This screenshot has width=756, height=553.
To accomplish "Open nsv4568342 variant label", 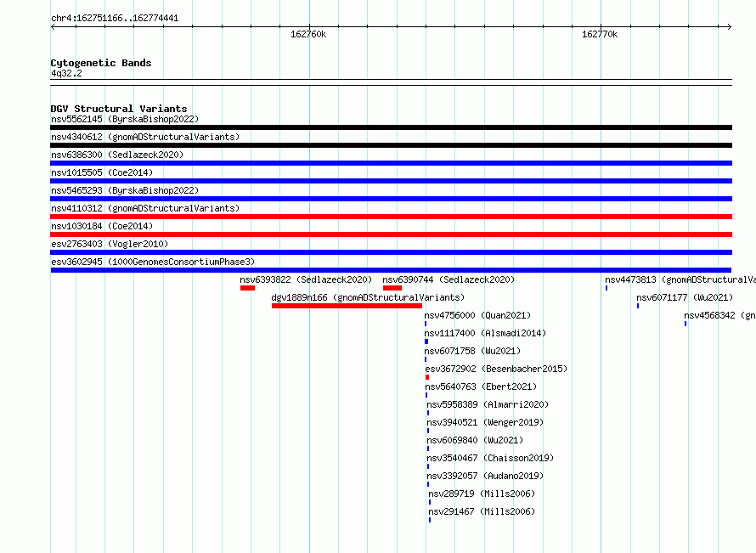I will [719, 315].
